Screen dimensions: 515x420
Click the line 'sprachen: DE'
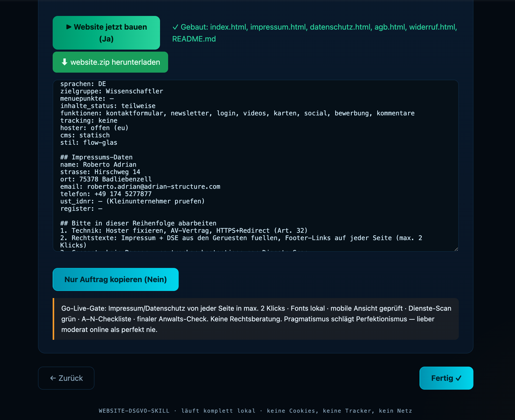coord(83,84)
